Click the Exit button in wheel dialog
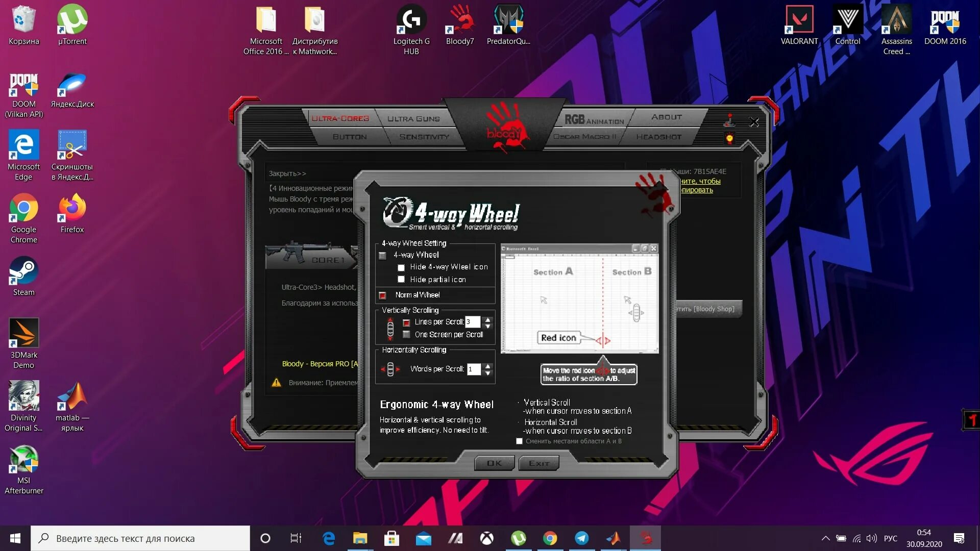Viewport: 980px width, 551px height. (539, 463)
